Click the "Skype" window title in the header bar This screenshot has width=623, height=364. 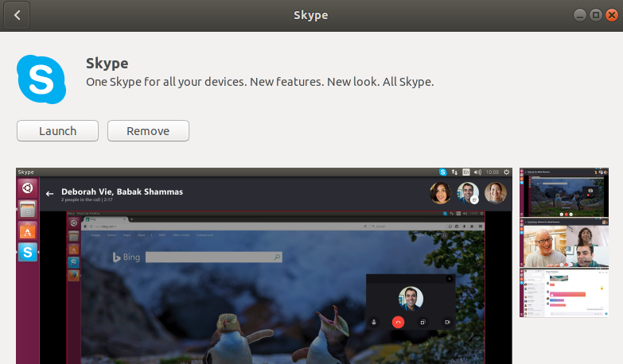coord(311,15)
